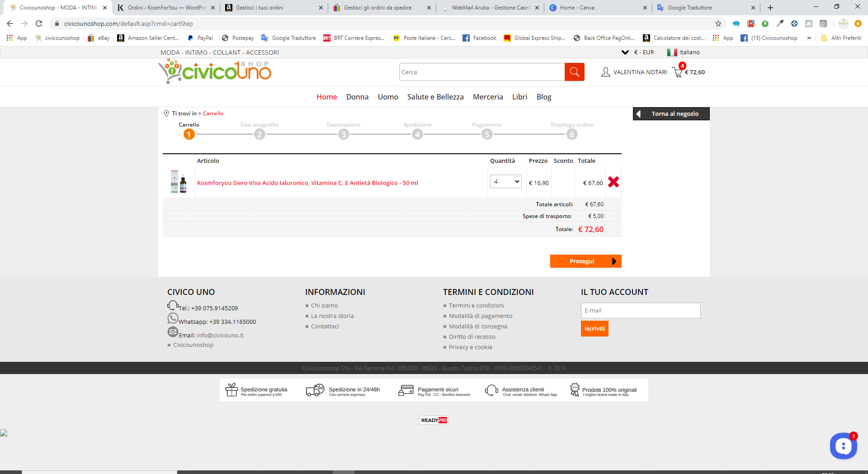Open the Altri Preferiti bookmarks folder
The image size is (868, 474).
point(841,38)
